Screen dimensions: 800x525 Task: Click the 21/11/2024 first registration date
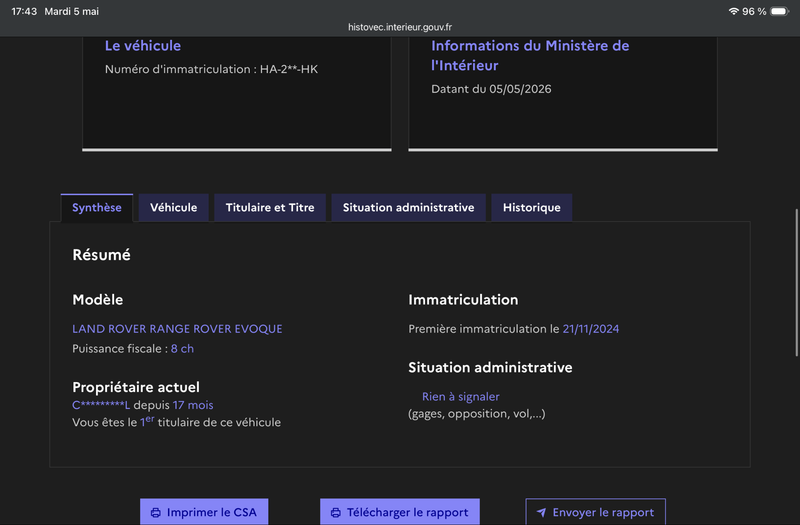pos(591,329)
